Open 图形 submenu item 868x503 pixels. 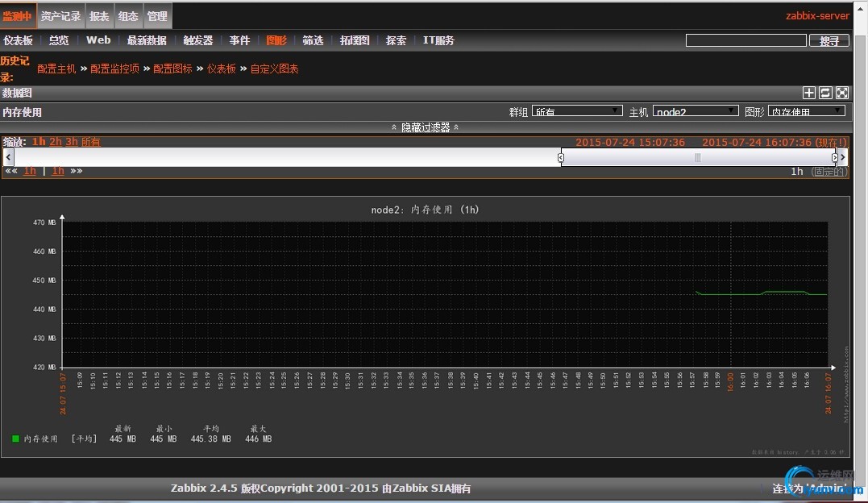coord(276,40)
